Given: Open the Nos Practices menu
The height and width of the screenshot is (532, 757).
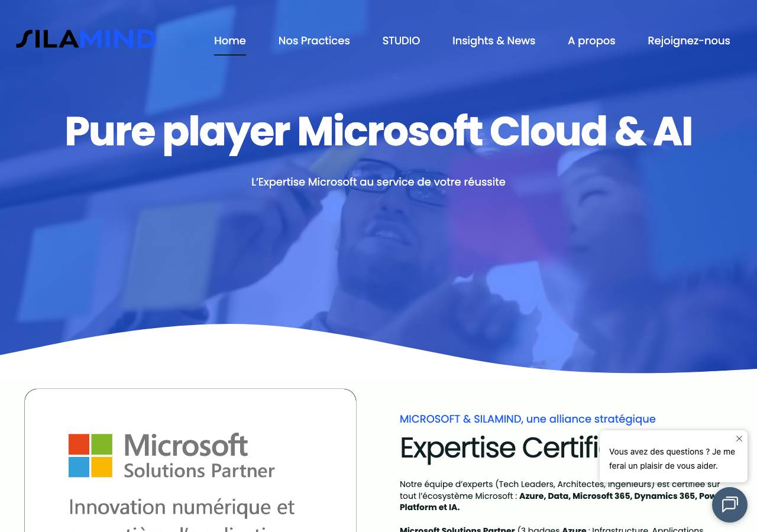Looking at the screenshot, I should (x=314, y=41).
